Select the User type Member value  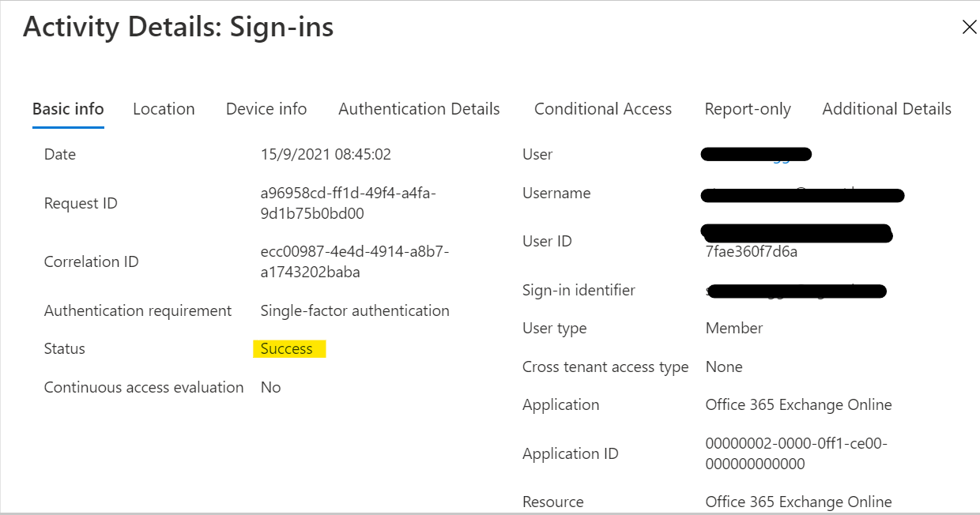[x=733, y=328]
